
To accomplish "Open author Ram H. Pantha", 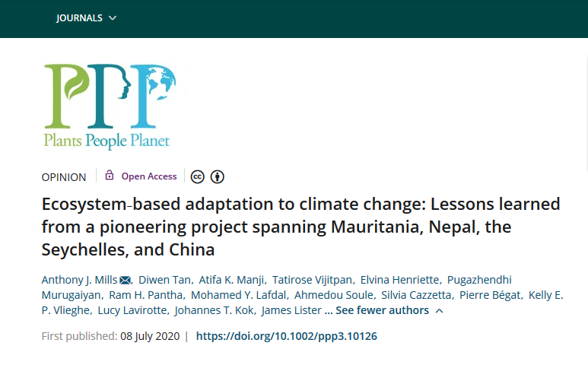I will [x=145, y=295].
